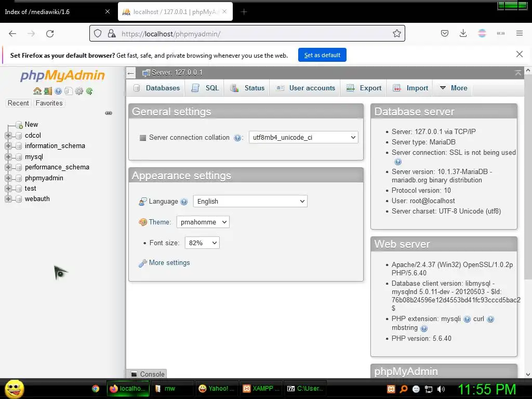Image resolution: width=532 pixels, height=399 pixels.
Task: Click the collapse top panel icon
Action: point(518,73)
